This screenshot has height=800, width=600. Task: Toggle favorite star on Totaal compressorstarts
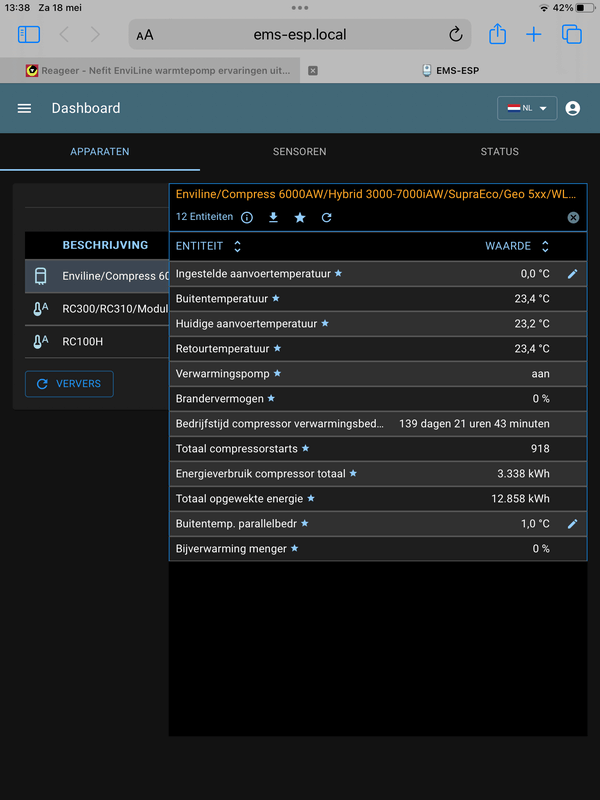[305, 448]
